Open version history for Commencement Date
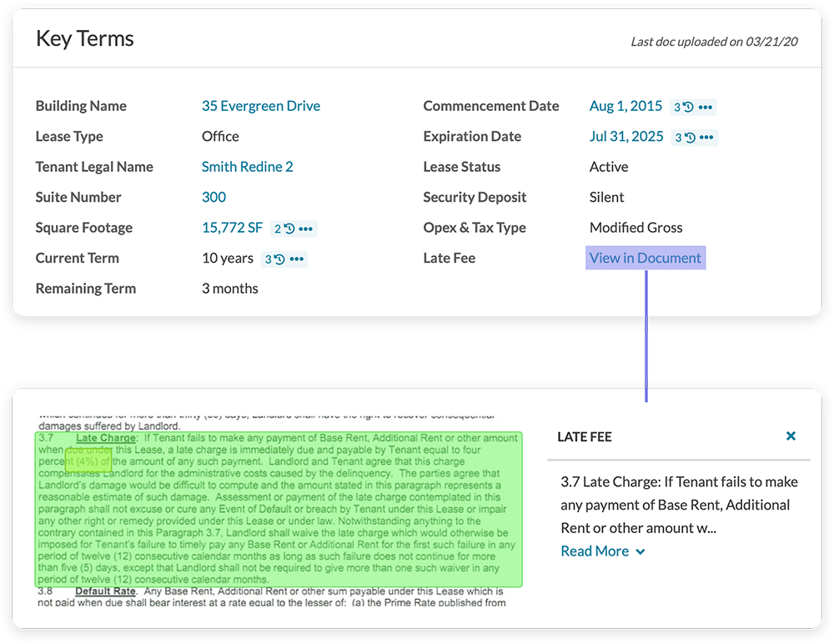834x644 pixels. (x=684, y=107)
